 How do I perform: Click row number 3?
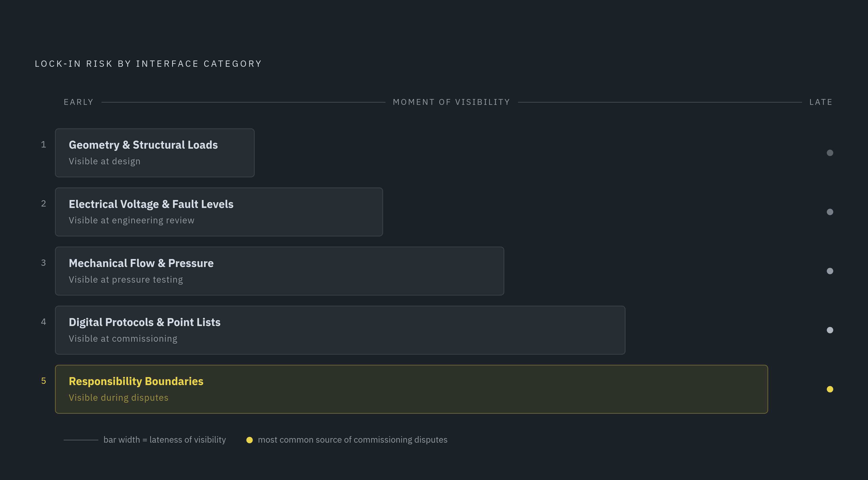[43, 263]
